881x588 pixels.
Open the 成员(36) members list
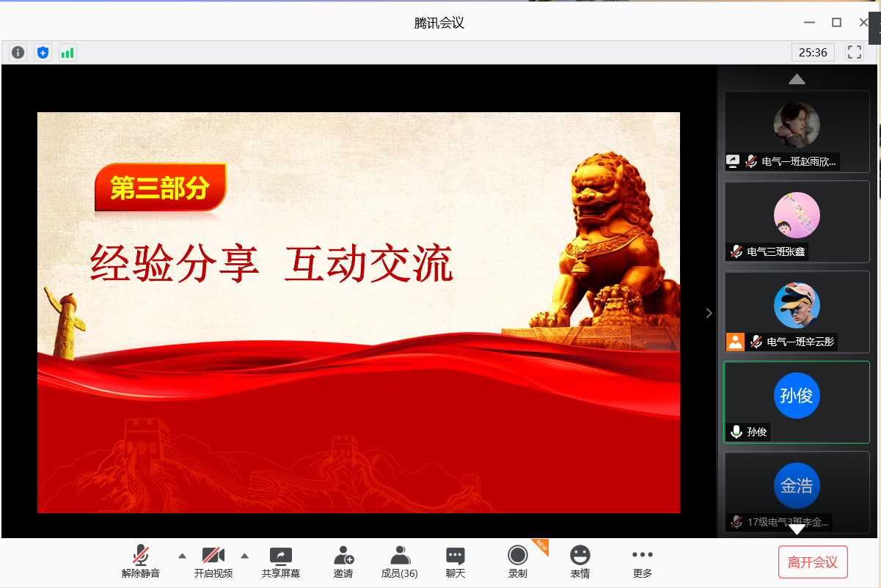click(x=400, y=562)
